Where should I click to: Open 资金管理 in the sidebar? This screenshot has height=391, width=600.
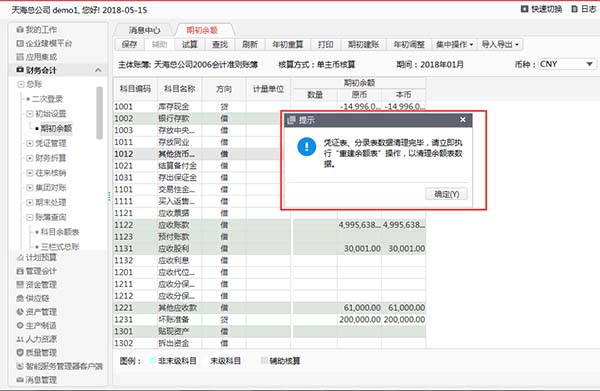tap(37, 285)
